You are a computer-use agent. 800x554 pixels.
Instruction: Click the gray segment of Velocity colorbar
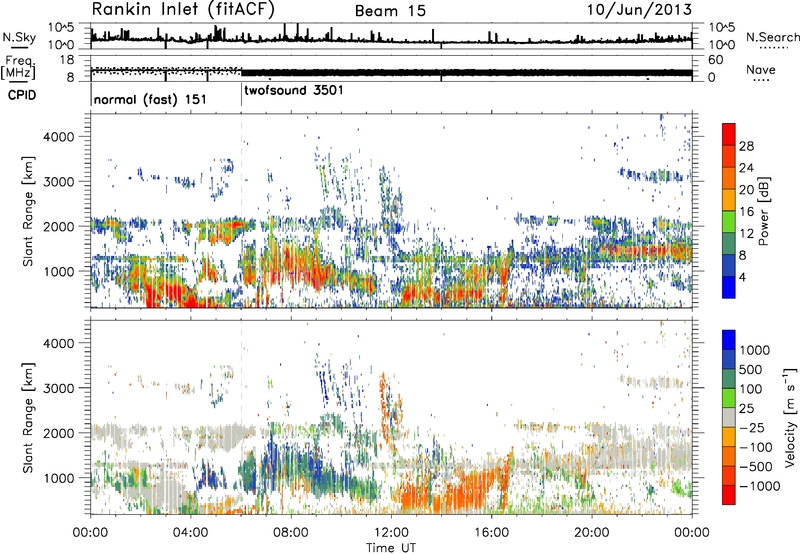click(729, 418)
